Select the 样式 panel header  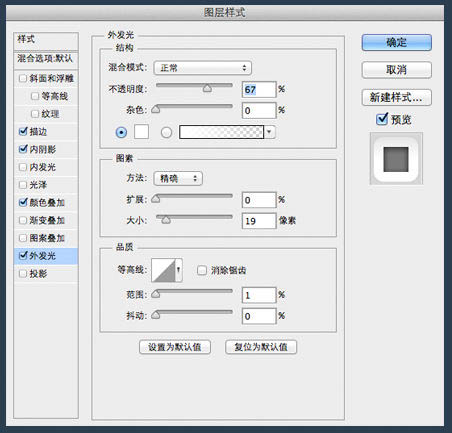(46, 41)
